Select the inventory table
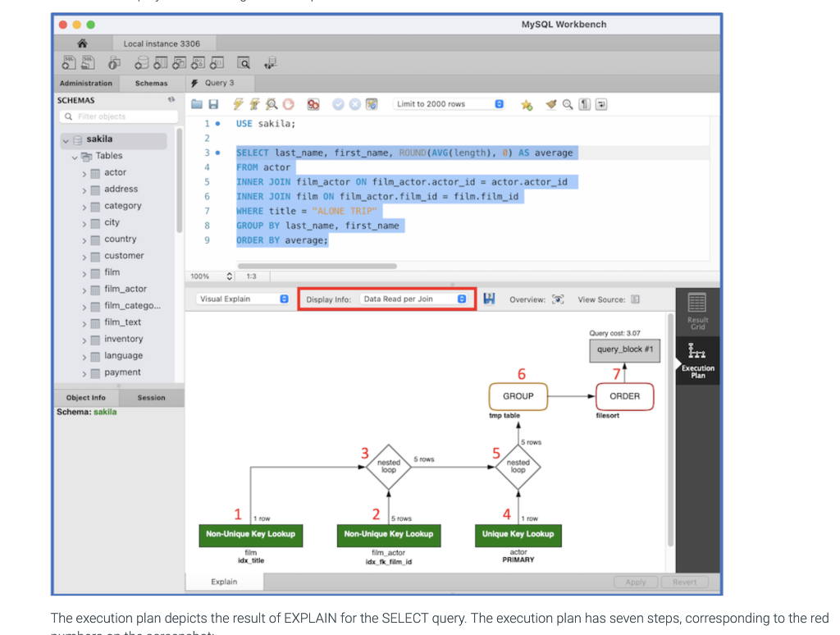 coord(123,339)
